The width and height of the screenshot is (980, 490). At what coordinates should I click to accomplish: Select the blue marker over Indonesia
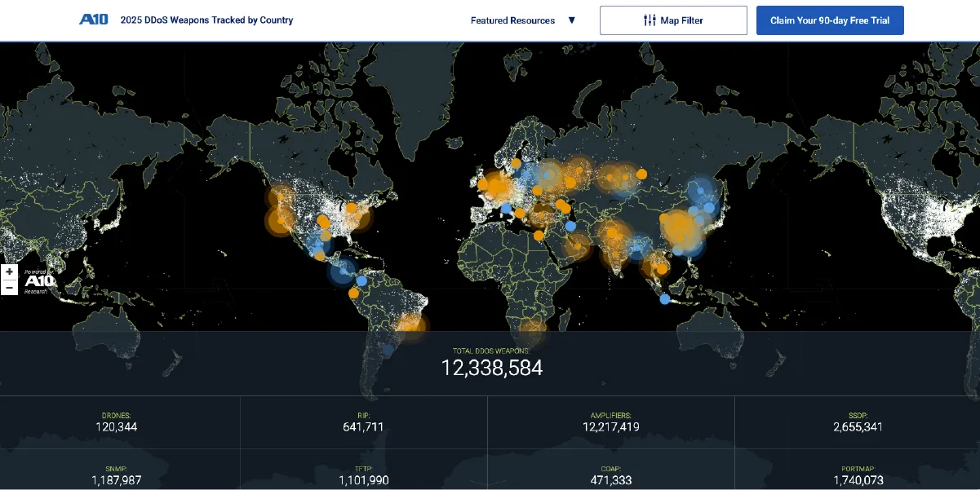(x=665, y=299)
